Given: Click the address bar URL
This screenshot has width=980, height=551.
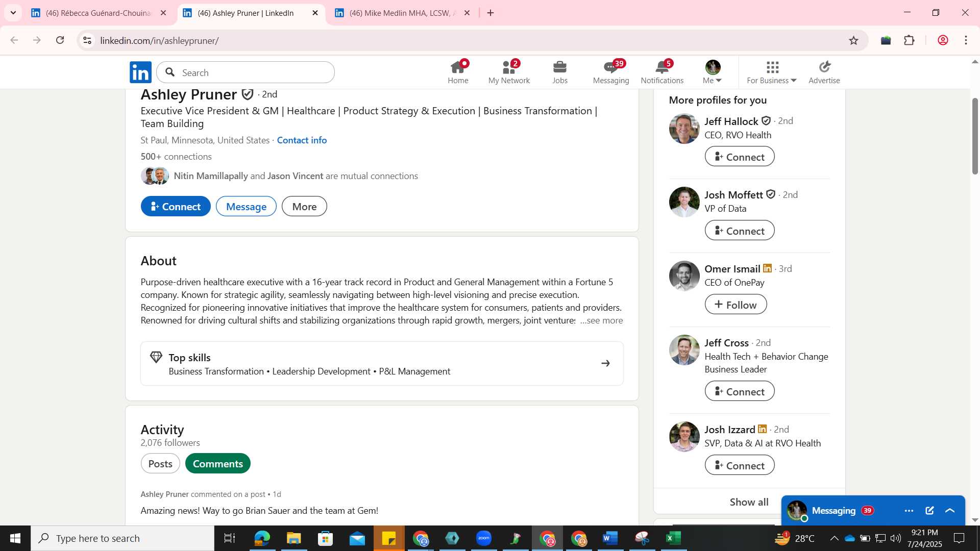Looking at the screenshot, I should (160, 40).
